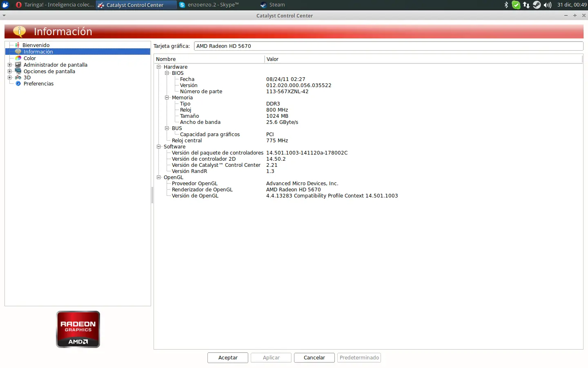Select the Número de parte row
588x368 pixels.
point(367,91)
